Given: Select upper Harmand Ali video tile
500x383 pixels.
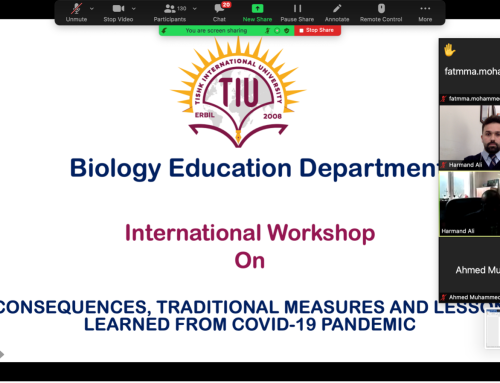Looking at the screenshot, I should (x=470, y=137).
